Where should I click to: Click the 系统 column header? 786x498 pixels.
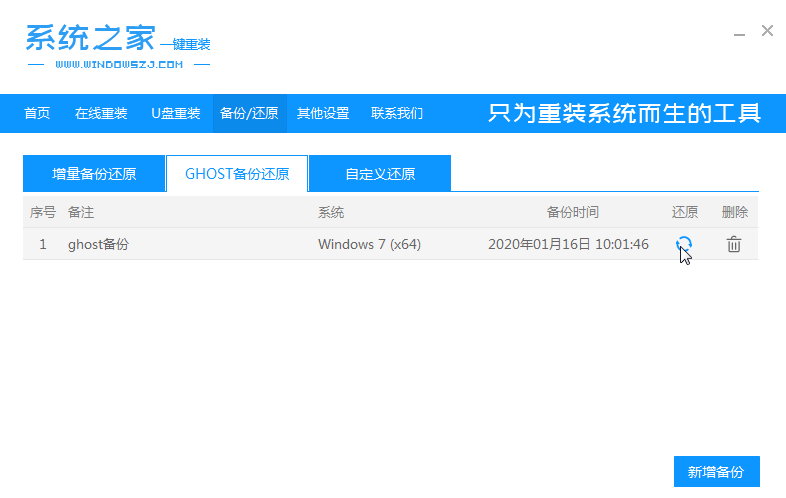click(x=331, y=212)
